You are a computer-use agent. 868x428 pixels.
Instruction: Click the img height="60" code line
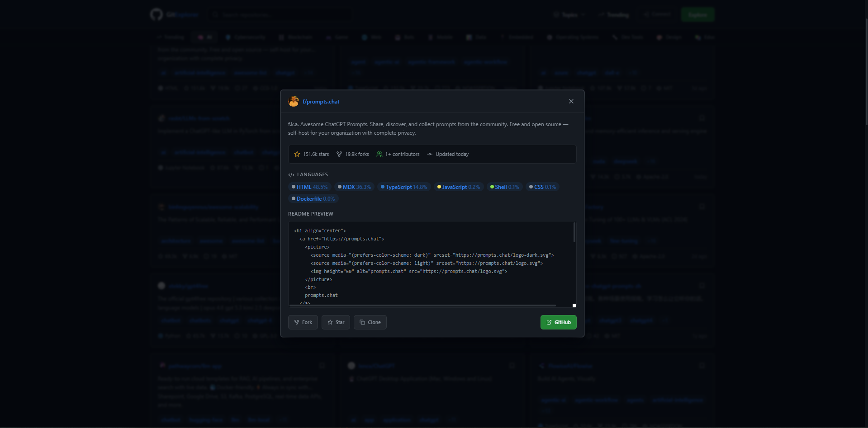click(409, 271)
